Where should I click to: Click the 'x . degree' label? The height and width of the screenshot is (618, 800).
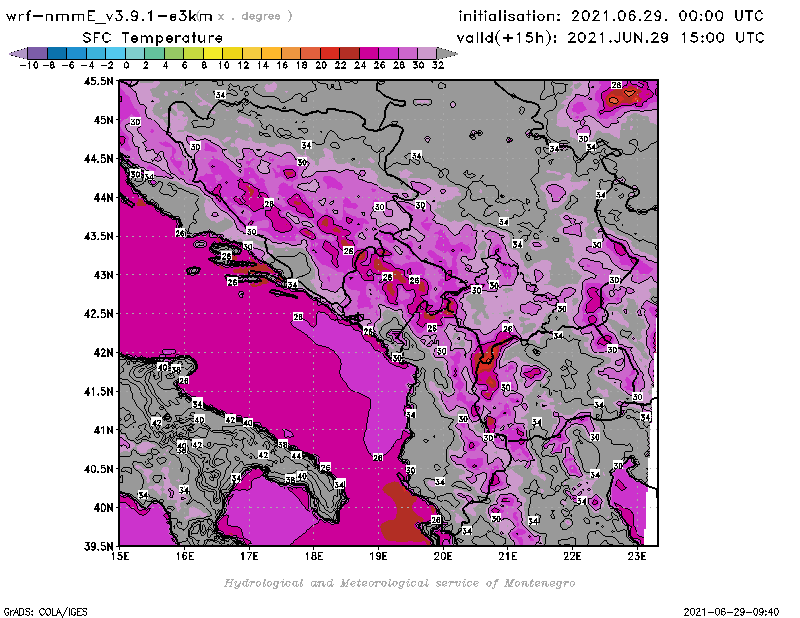click(255, 16)
